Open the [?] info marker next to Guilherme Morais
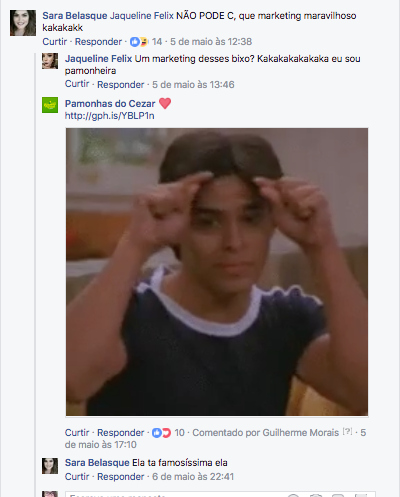 pyautogui.click(x=347, y=431)
